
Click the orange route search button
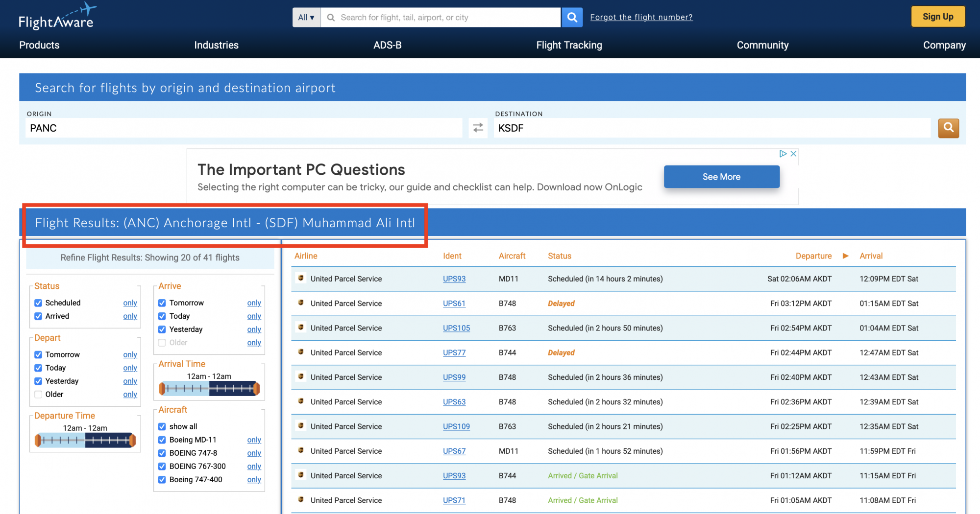(x=948, y=128)
